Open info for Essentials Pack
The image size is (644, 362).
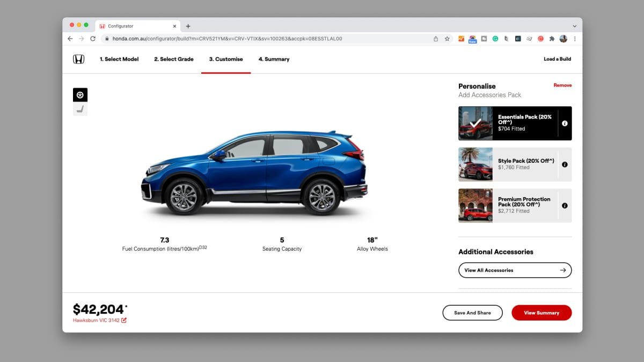coord(565,124)
